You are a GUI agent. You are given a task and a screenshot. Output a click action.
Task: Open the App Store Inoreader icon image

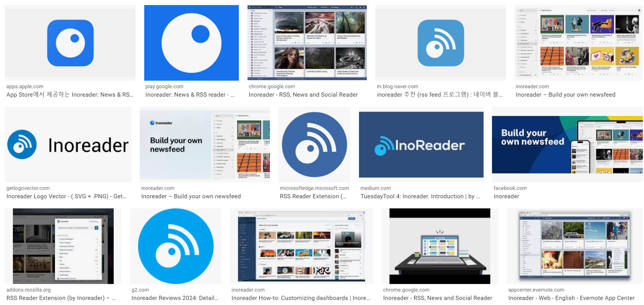click(x=70, y=43)
